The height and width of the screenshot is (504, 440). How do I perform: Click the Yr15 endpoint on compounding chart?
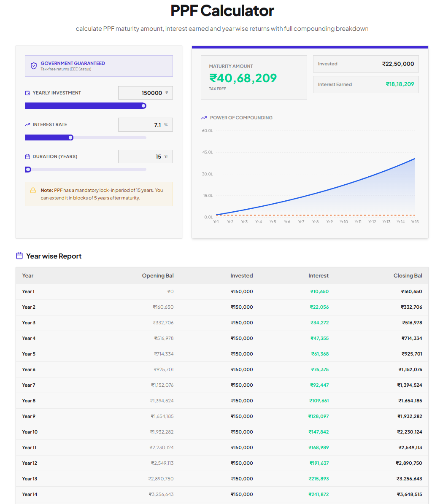point(415,159)
